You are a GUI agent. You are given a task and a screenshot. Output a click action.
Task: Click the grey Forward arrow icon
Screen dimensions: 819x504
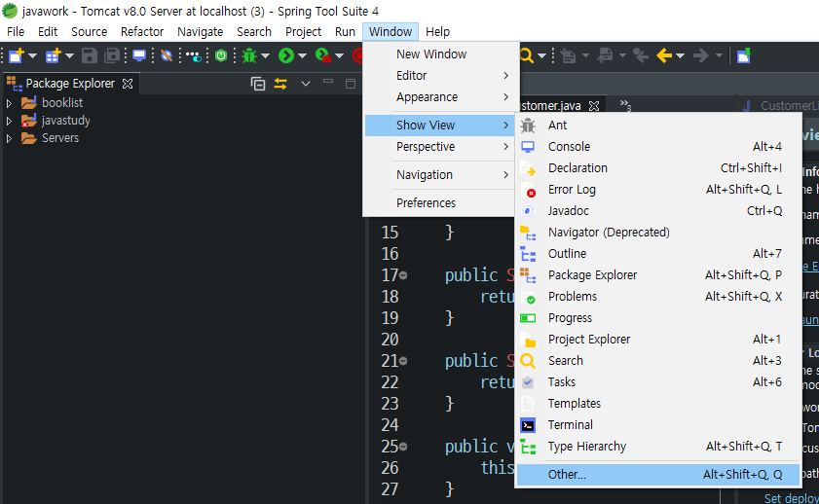coord(700,55)
